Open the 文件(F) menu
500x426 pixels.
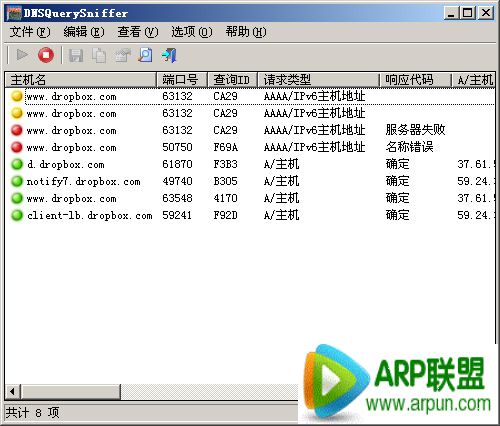coord(30,32)
